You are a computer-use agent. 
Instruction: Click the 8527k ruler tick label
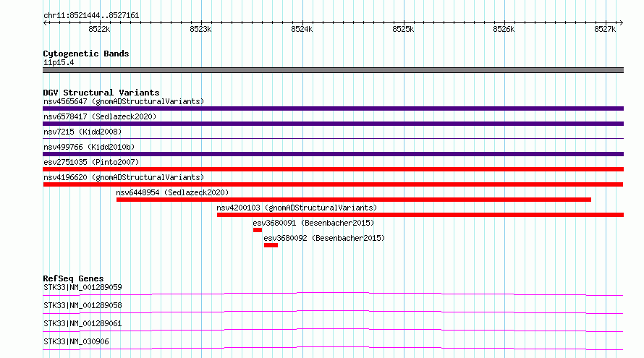(605, 29)
